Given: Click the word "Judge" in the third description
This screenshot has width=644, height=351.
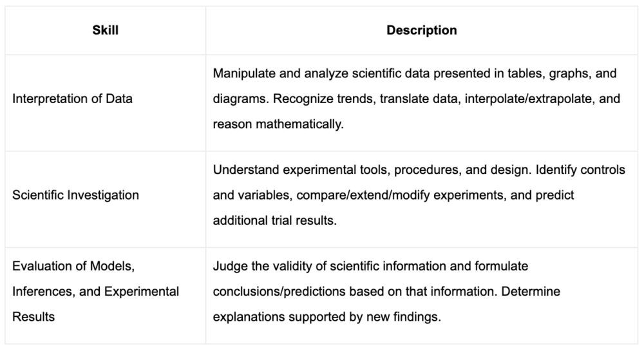Looking at the screenshot, I should (x=228, y=265).
